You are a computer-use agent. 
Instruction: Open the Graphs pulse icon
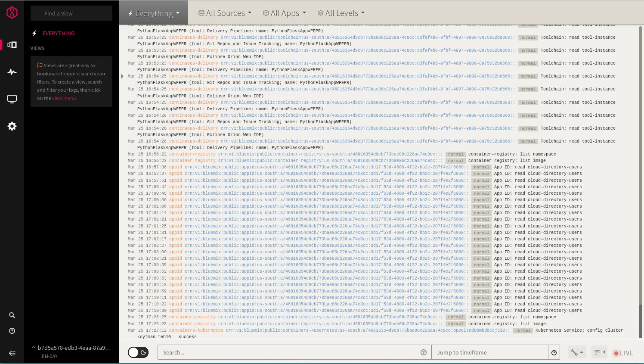click(x=12, y=72)
